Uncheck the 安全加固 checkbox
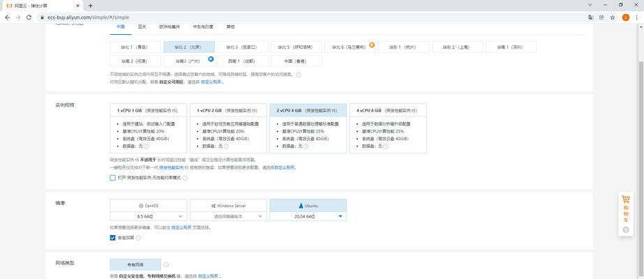 pyautogui.click(x=112, y=238)
